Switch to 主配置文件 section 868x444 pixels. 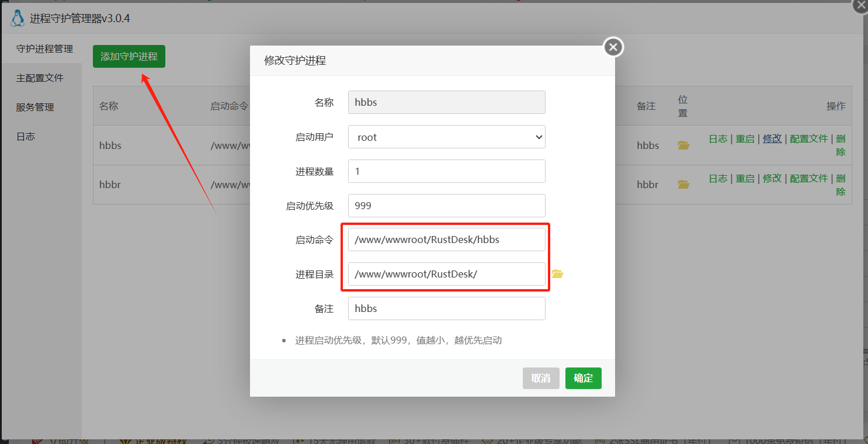coord(37,77)
